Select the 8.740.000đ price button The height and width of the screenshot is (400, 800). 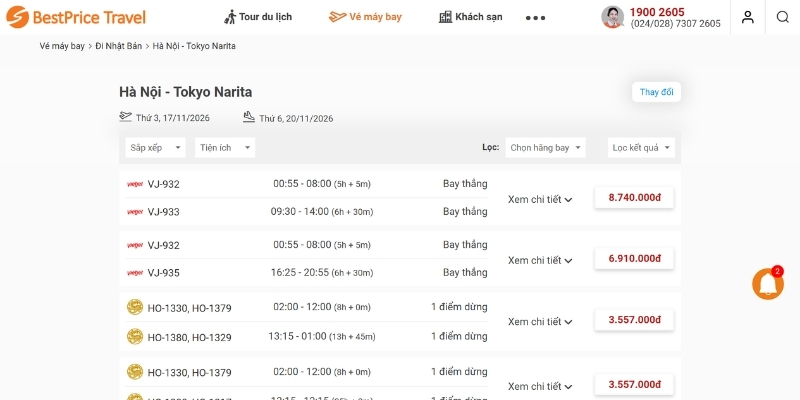[x=634, y=197]
